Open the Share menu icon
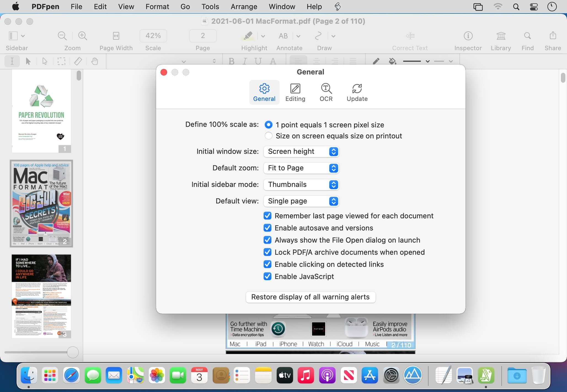 (x=553, y=36)
